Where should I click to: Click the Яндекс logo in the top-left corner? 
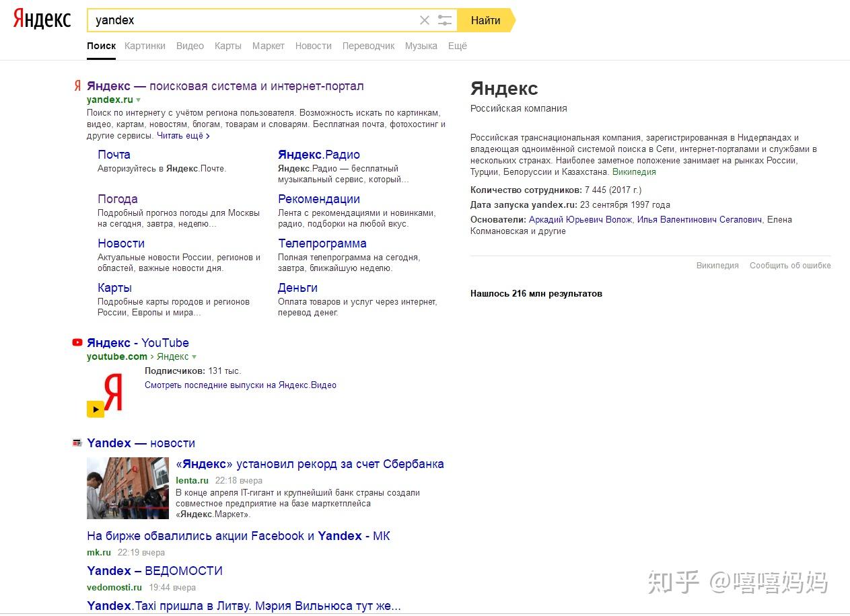tap(40, 20)
